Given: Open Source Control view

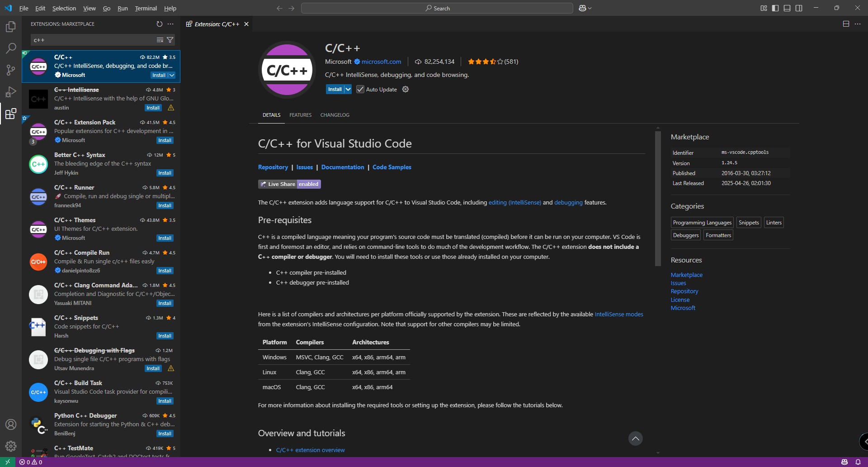Looking at the screenshot, I should pos(11,70).
